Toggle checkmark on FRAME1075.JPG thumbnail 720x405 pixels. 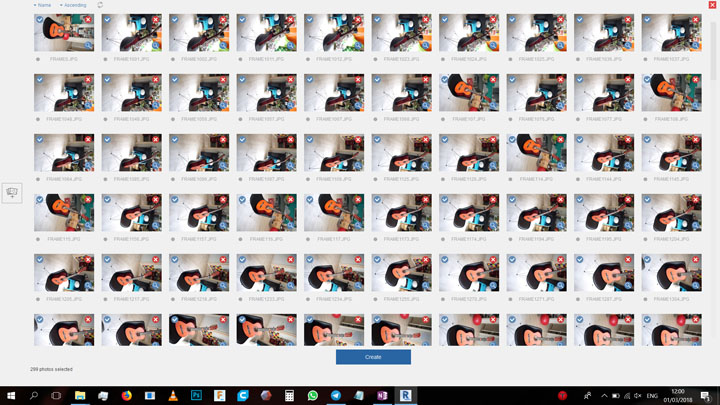tap(512, 79)
